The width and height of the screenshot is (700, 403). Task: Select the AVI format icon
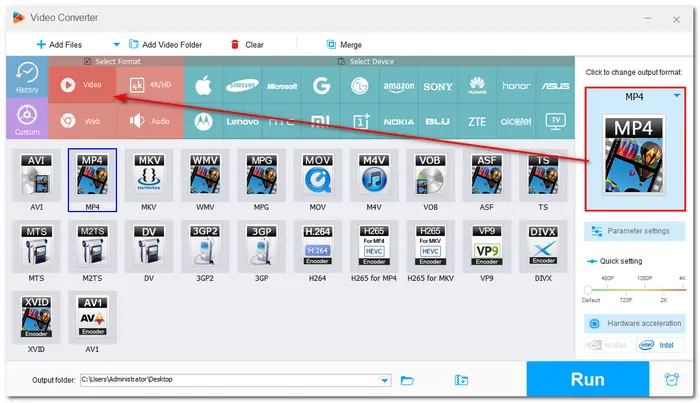[x=36, y=174]
